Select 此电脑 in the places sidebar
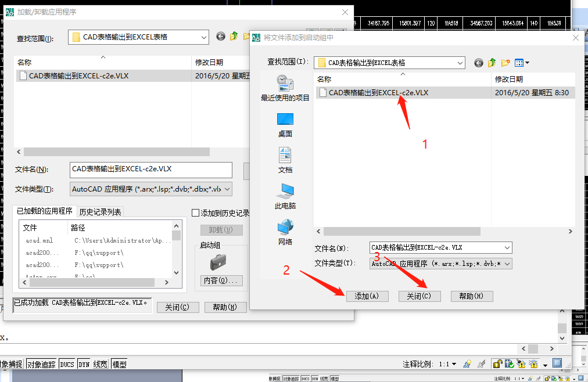This screenshot has height=382, width=588. pos(285,197)
